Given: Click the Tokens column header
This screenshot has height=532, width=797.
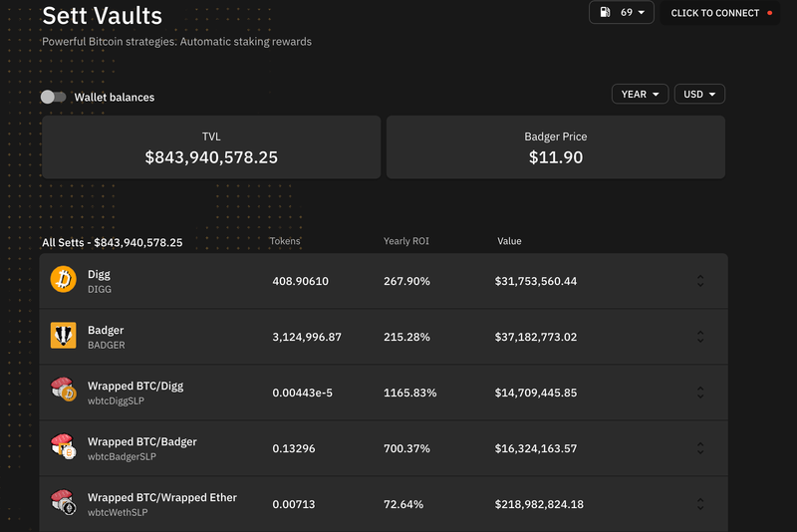Looking at the screenshot, I should pyautogui.click(x=285, y=241).
